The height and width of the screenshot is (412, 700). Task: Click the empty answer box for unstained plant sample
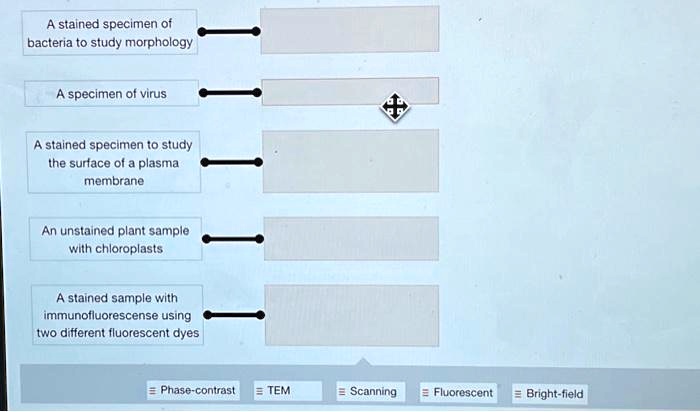click(349, 238)
